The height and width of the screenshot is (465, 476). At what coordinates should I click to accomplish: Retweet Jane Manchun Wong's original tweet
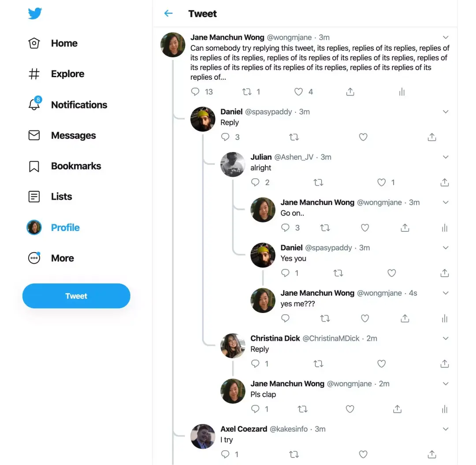coord(247,92)
